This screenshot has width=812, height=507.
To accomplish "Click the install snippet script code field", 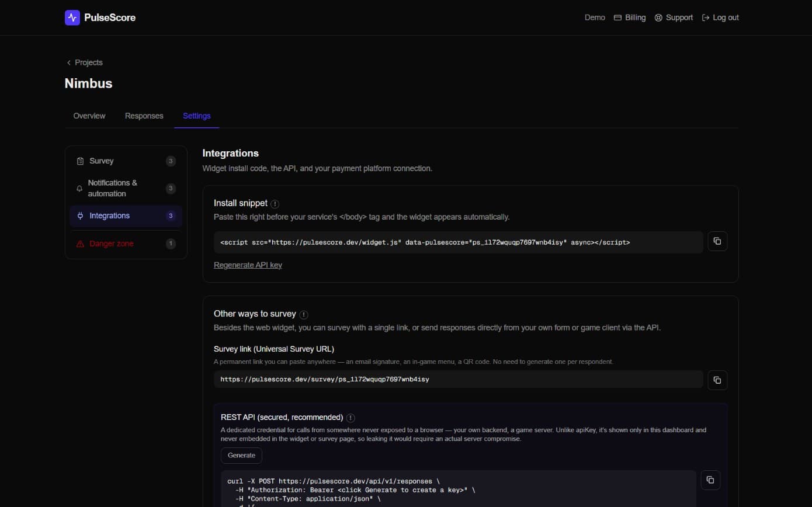I will pyautogui.click(x=459, y=242).
